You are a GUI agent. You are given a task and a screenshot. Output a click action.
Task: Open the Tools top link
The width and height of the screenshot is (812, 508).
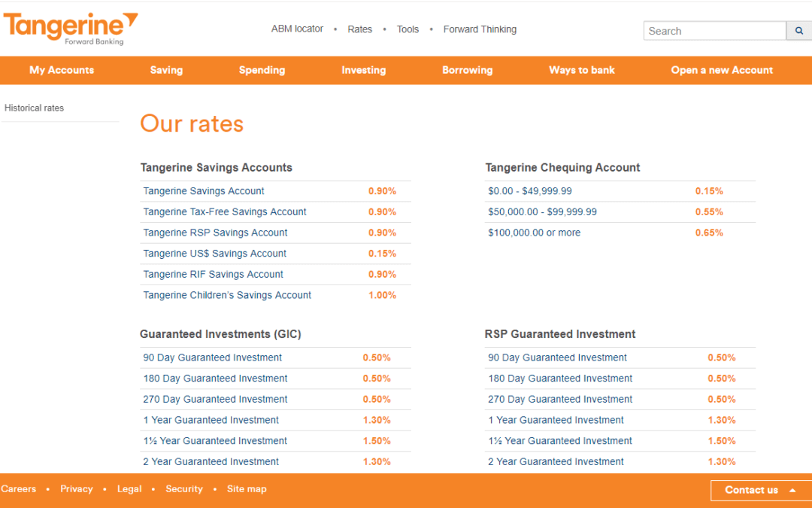408,29
